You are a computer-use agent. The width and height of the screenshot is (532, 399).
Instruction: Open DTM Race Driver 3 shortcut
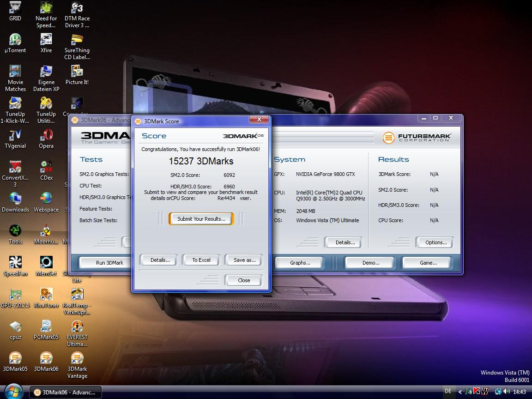pos(77,14)
